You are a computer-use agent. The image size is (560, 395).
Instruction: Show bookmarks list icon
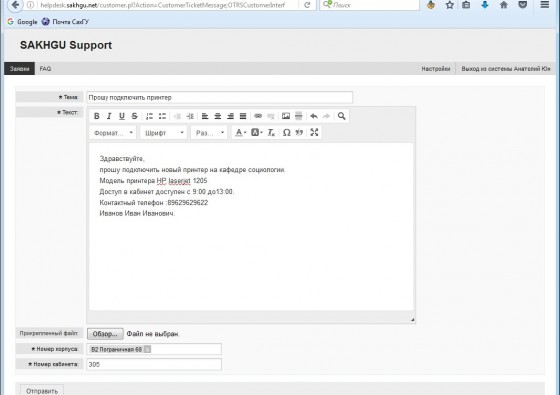click(466, 5)
